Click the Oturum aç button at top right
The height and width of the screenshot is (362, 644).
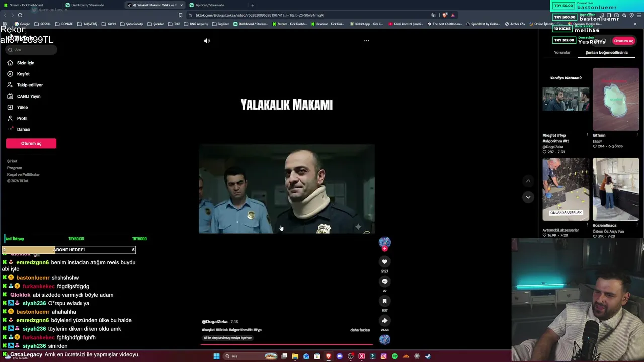(x=623, y=41)
